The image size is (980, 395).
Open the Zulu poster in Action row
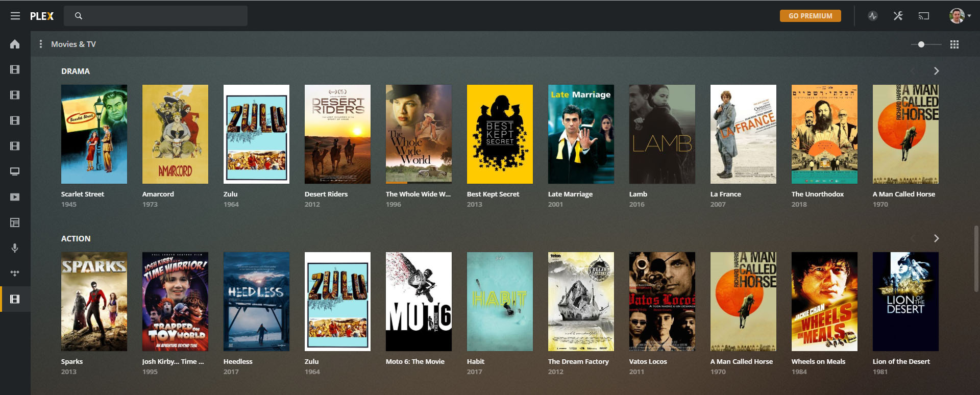point(337,302)
